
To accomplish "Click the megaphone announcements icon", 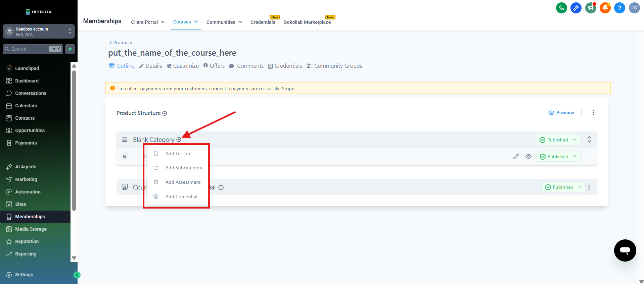I will [x=591, y=8].
